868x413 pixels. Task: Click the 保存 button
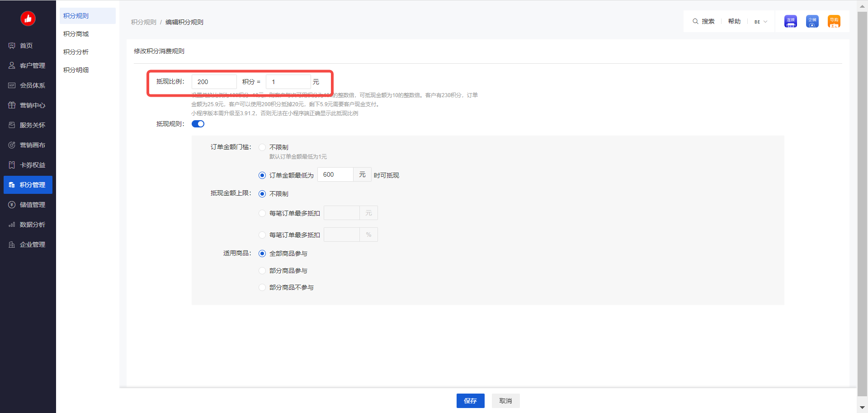point(470,401)
